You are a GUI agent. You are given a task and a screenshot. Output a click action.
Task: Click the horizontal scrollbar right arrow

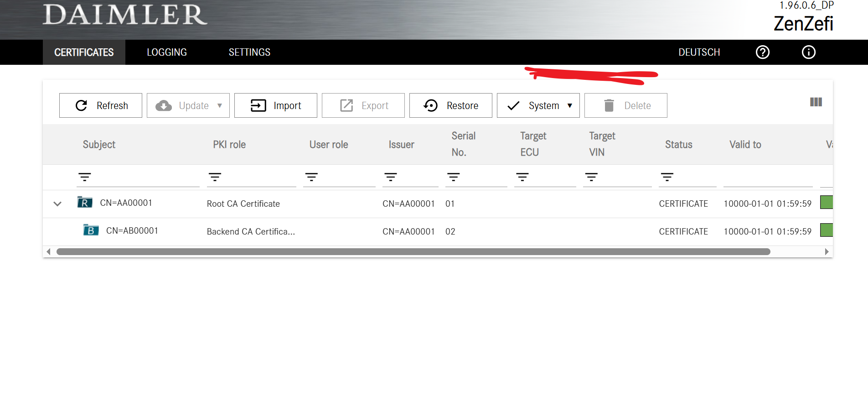827,252
